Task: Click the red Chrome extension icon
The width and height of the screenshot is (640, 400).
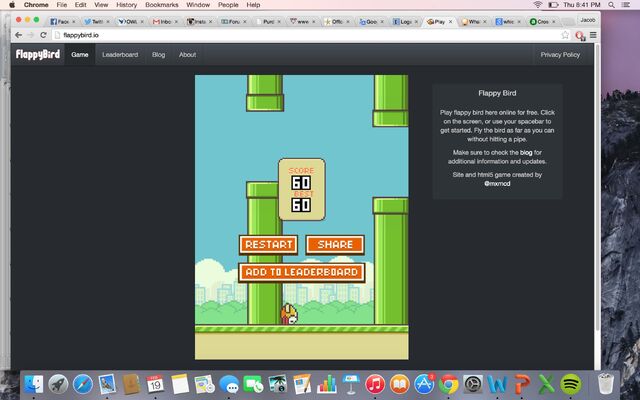Action: 580,36
